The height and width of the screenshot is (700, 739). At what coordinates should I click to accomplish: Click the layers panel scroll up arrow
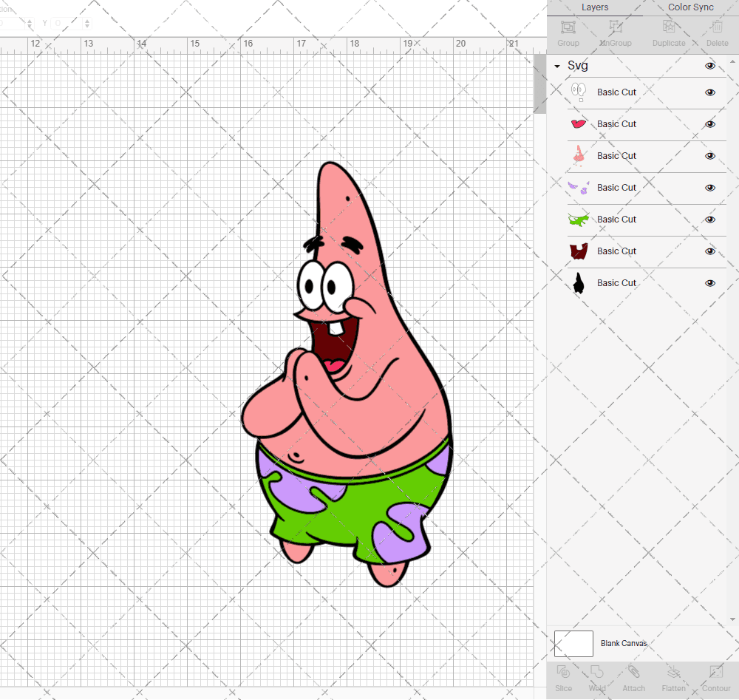pos(732,62)
